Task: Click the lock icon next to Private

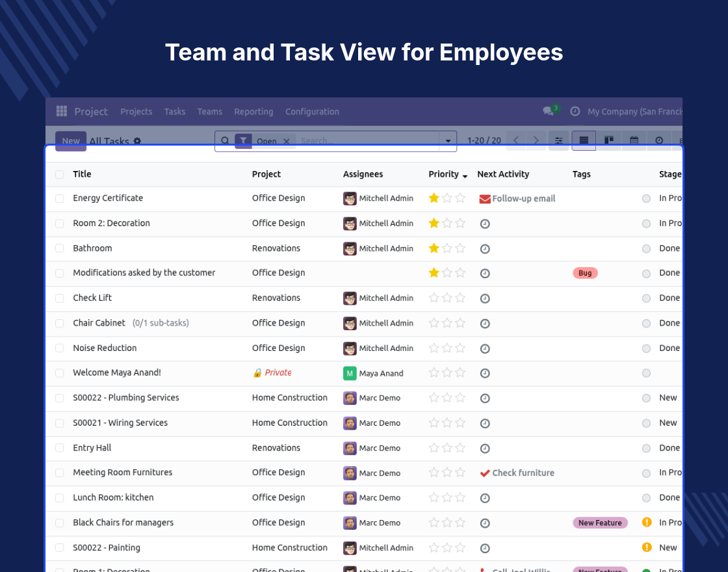Action: tap(257, 373)
